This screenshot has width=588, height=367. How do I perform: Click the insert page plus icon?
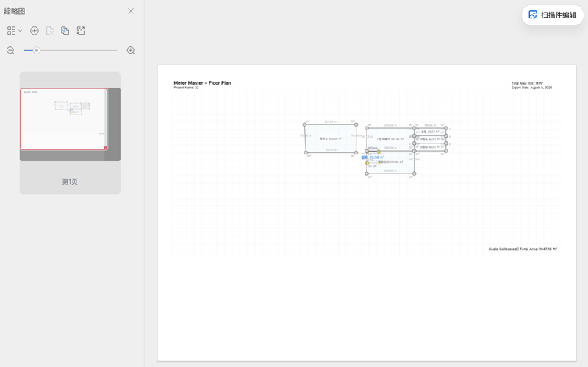34,31
